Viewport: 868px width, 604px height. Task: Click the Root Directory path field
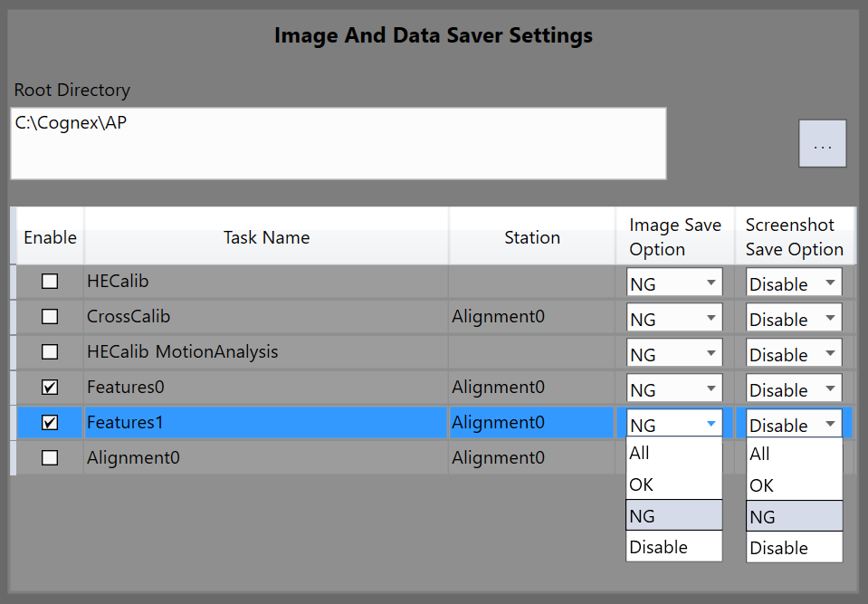[x=338, y=143]
